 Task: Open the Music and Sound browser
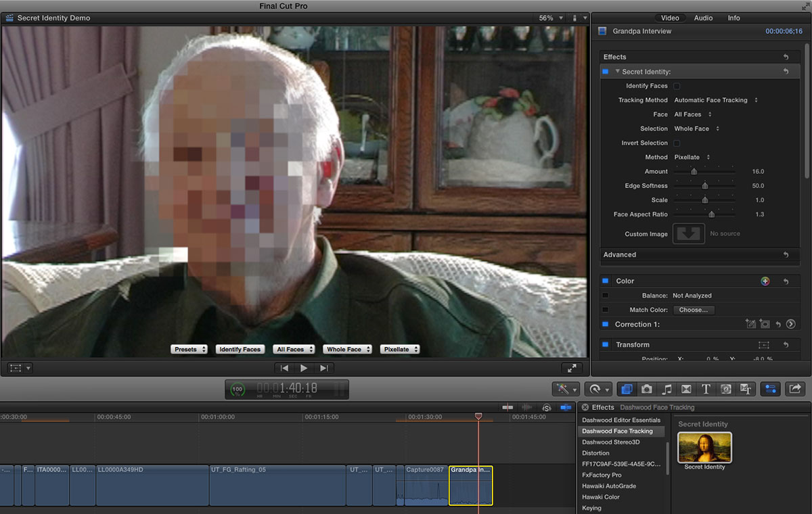pyautogui.click(x=667, y=389)
